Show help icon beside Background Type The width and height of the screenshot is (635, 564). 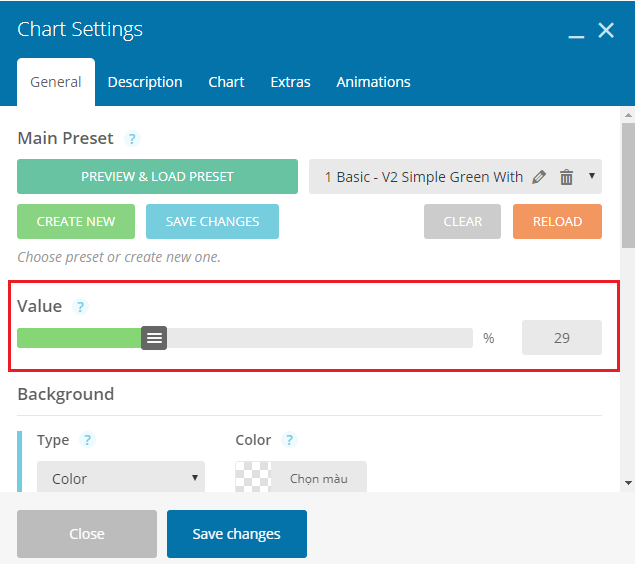click(87, 440)
